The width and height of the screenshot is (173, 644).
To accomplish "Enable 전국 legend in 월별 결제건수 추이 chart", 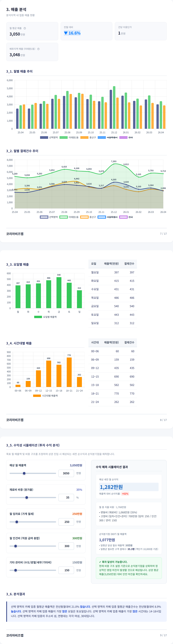I will (x=126, y=217).
